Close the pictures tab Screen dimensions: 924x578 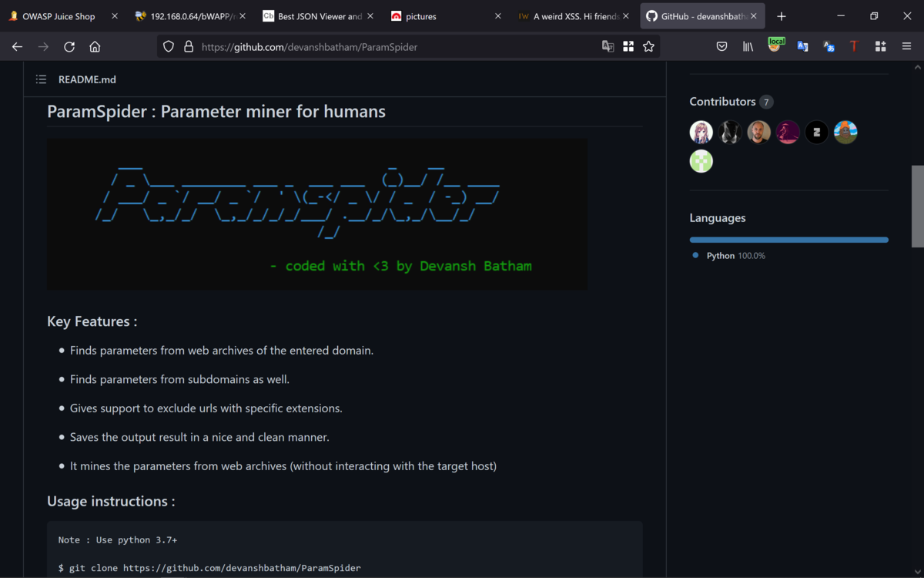(497, 16)
